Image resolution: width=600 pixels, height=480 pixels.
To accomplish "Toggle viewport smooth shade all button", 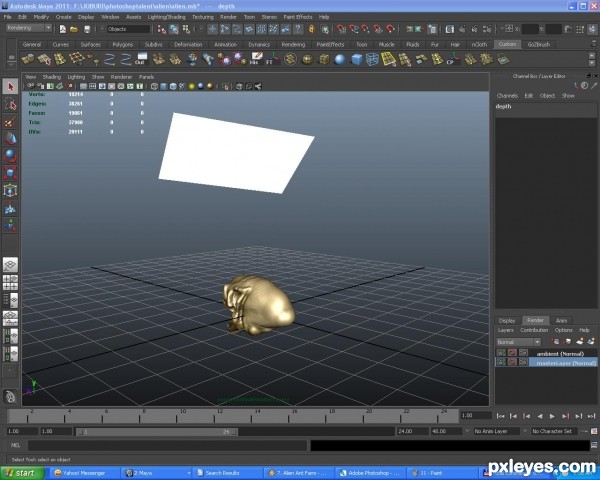I will tap(163, 87).
